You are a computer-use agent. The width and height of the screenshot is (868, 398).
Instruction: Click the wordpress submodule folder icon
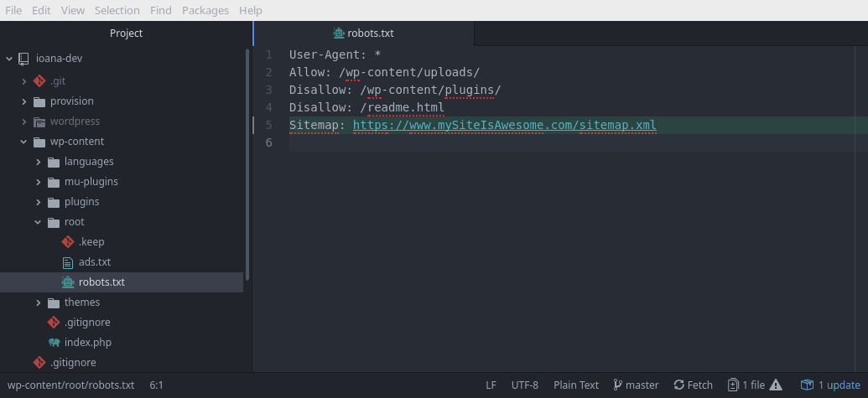click(39, 121)
